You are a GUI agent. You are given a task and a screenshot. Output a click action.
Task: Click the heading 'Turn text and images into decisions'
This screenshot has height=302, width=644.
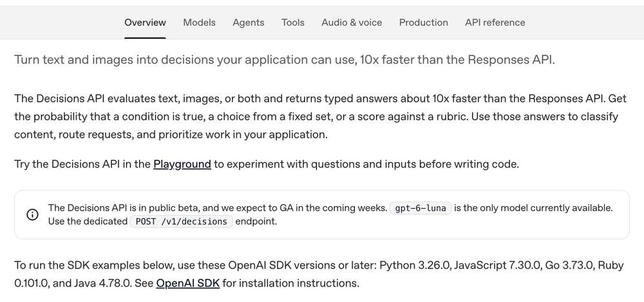point(285,60)
